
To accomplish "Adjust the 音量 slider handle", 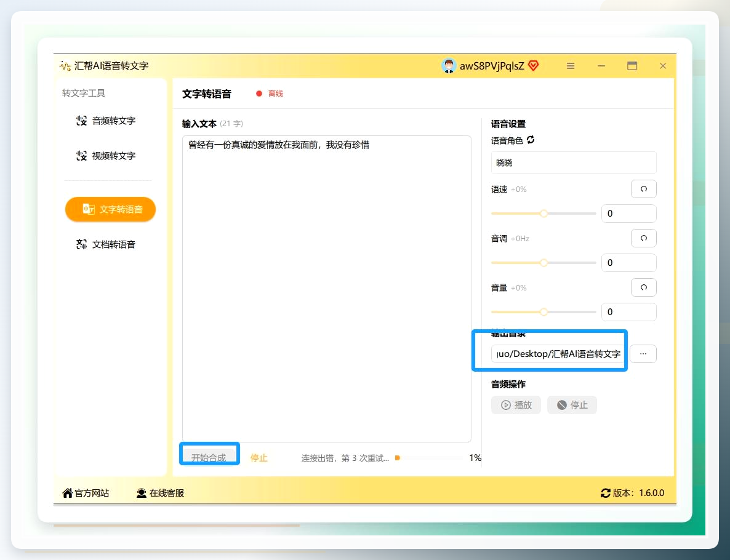I will tap(543, 313).
